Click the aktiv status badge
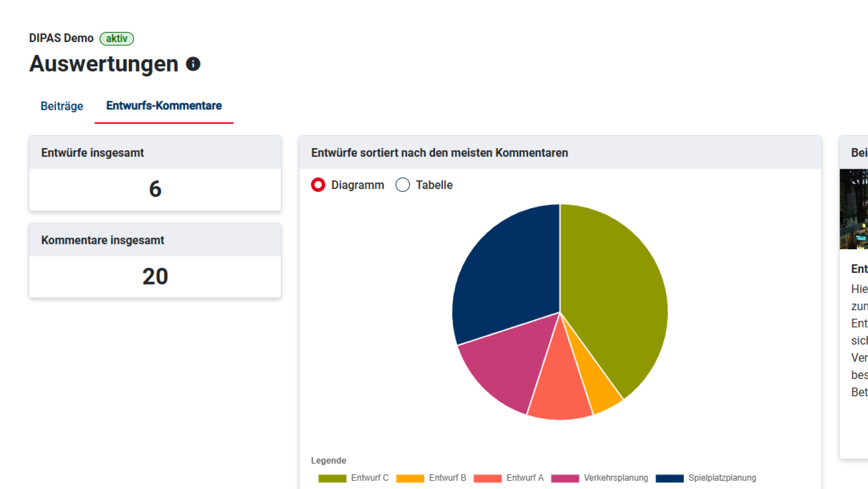 (x=116, y=38)
